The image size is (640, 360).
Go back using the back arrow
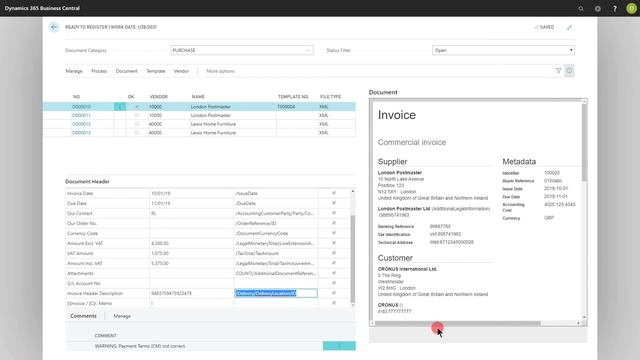click(54, 27)
